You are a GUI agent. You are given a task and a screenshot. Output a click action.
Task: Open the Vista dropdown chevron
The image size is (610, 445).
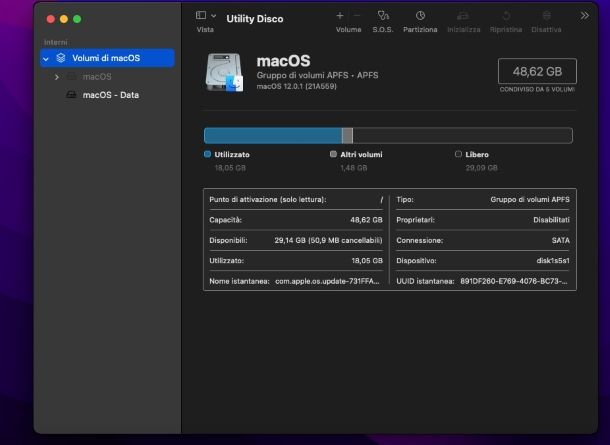[214, 16]
